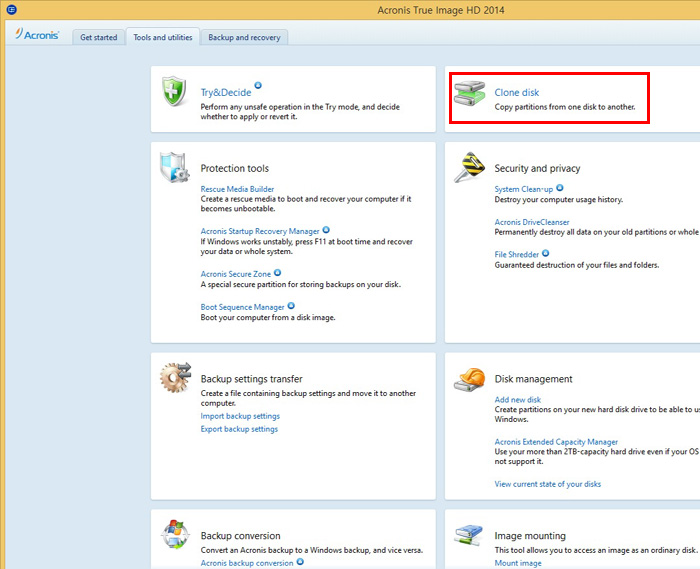Click Export backup settings

coord(239,429)
